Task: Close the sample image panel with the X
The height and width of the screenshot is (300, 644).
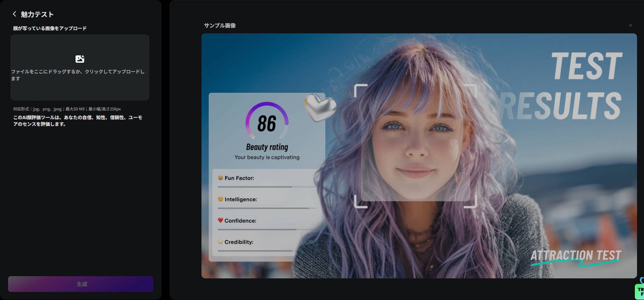Action: [630, 25]
